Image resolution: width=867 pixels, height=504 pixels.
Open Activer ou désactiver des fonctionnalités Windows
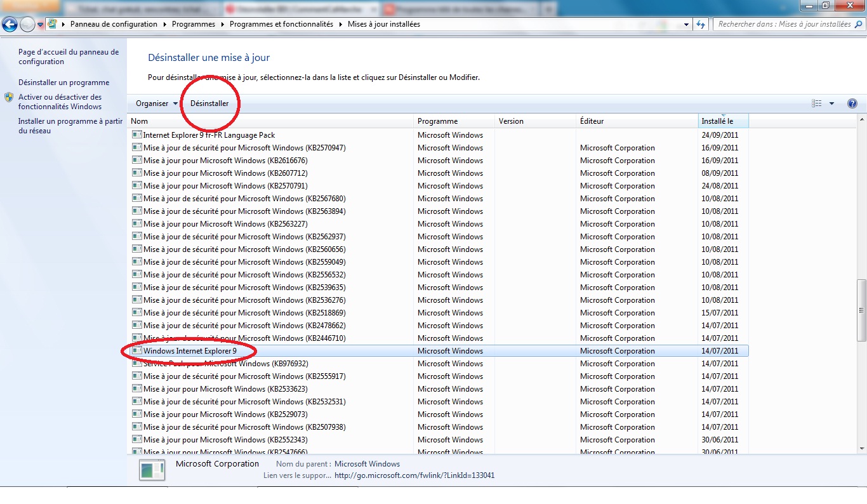[60, 102]
